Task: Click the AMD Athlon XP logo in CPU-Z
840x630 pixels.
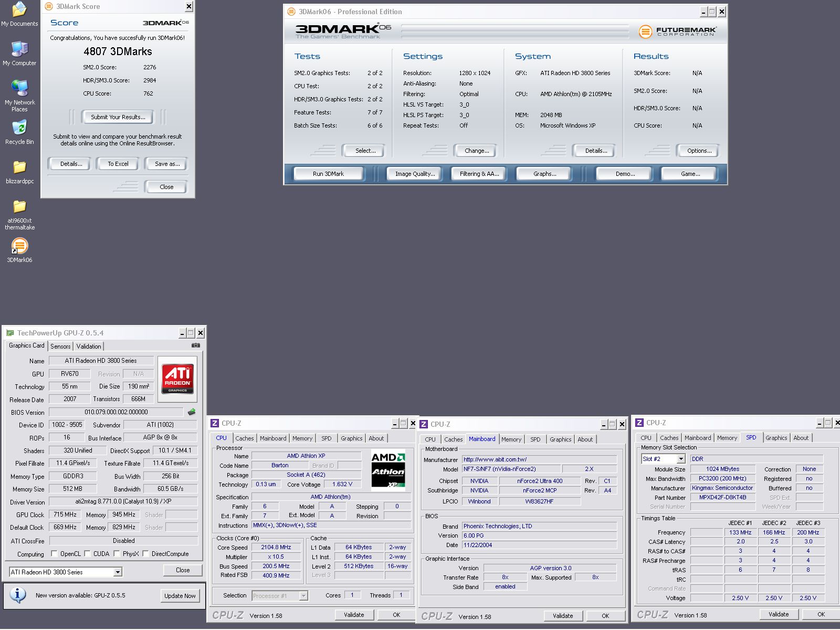Action: (x=388, y=470)
